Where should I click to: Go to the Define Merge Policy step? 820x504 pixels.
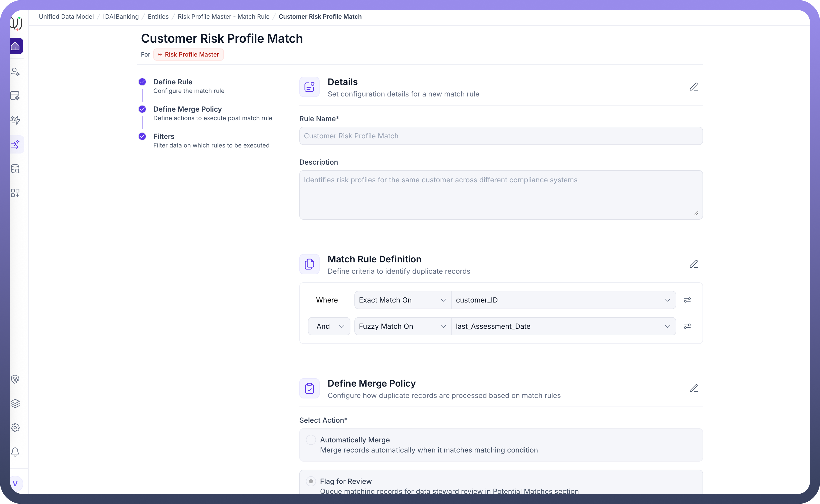pyautogui.click(x=187, y=109)
